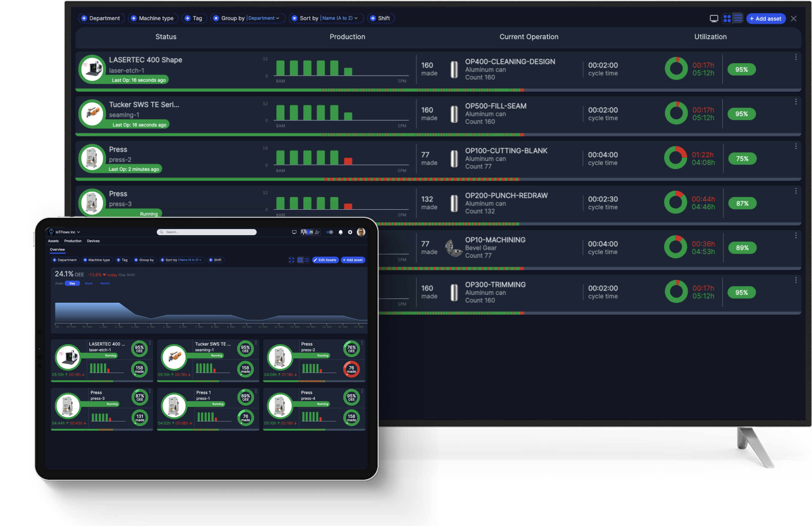Screen dimensions: 812x526
Task: Open the Sort by Name dropdown on the tablet
Action: click(x=182, y=260)
